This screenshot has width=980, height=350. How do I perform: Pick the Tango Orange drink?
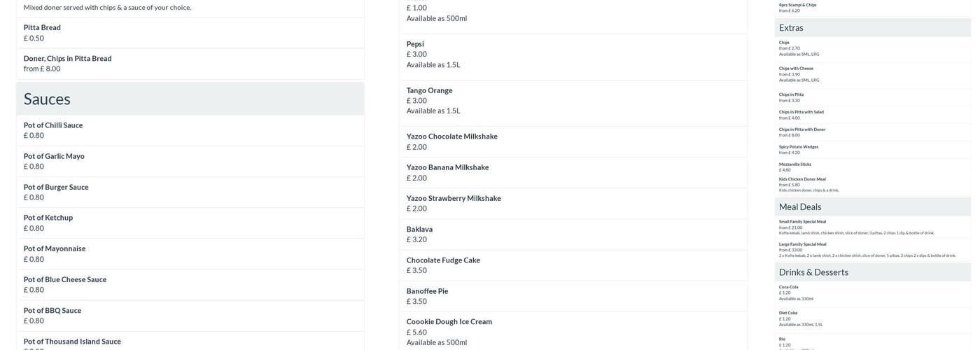point(429,90)
